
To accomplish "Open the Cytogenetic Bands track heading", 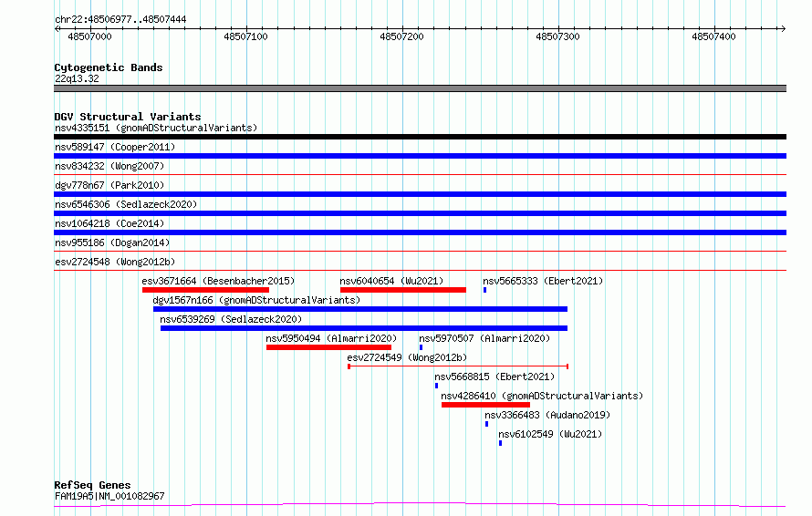I will 109,67.
